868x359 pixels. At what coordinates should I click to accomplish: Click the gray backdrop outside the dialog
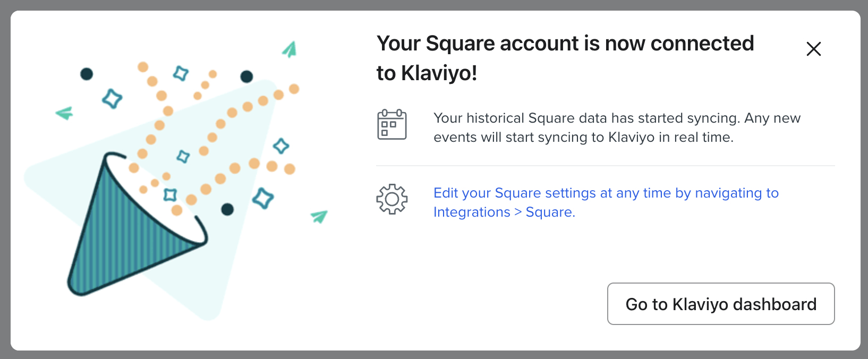[4, 179]
